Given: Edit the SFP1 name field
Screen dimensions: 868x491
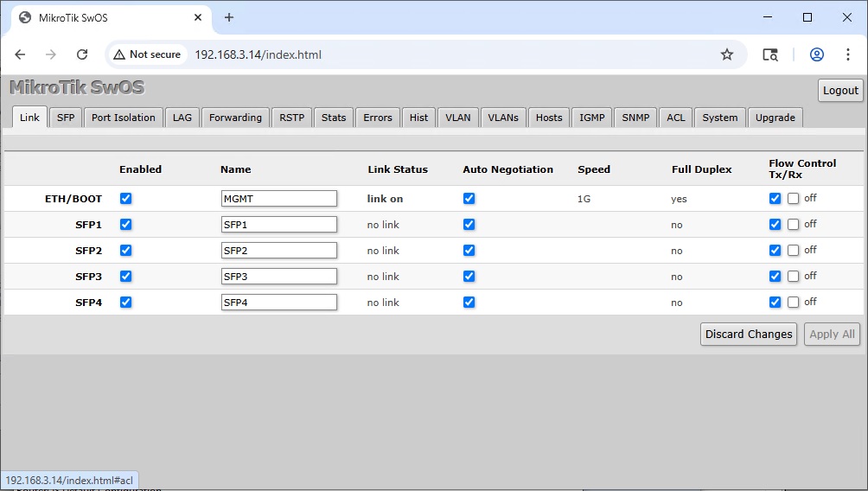Looking at the screenshot, I should click(279, 224).
